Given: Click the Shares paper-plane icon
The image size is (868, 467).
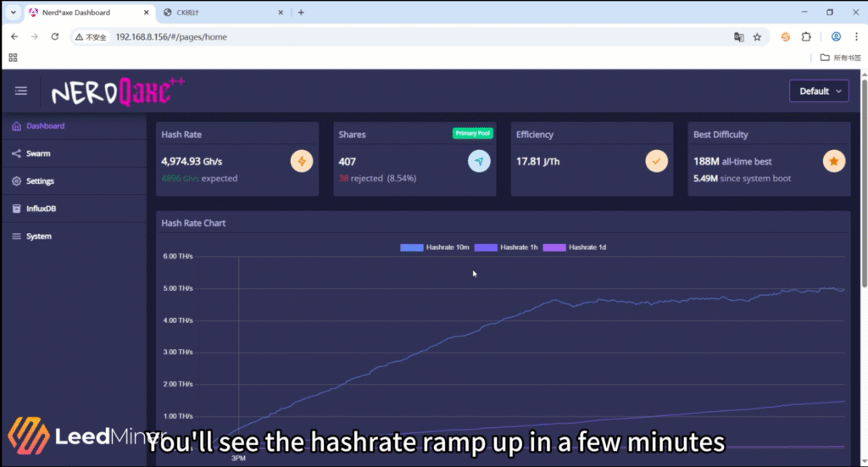Looking at the screenshot, I should point(479,161).
